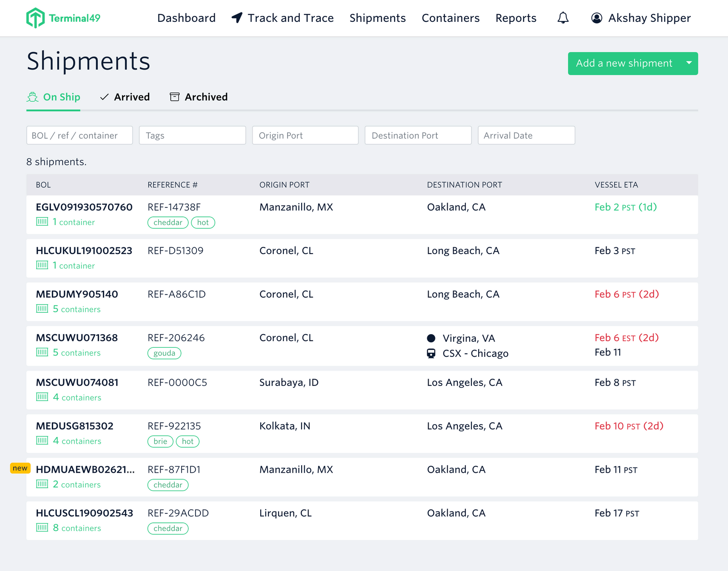
Task: Click the archive box icon next to Archived
Action: [x=174, y=96]
